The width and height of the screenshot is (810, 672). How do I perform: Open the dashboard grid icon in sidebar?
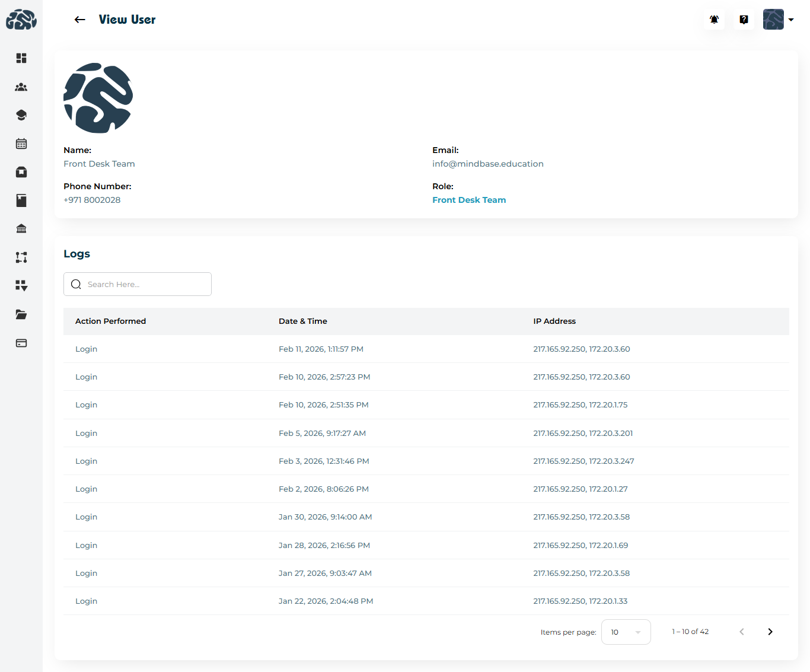21,58
